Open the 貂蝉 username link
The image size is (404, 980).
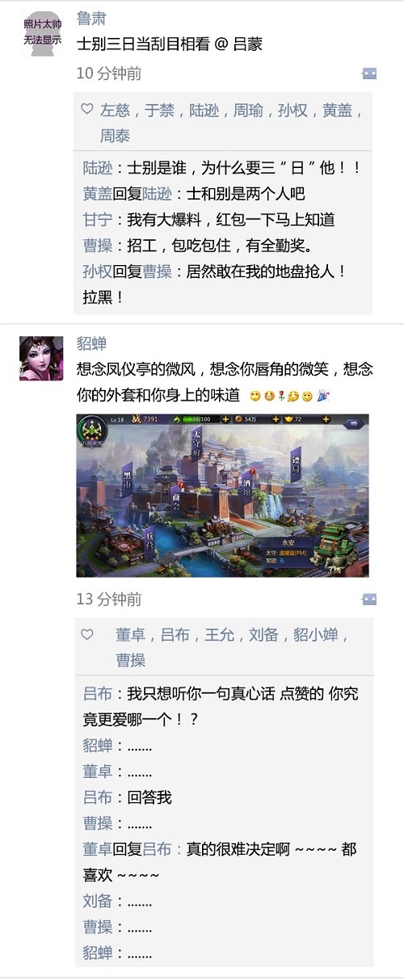91,342
